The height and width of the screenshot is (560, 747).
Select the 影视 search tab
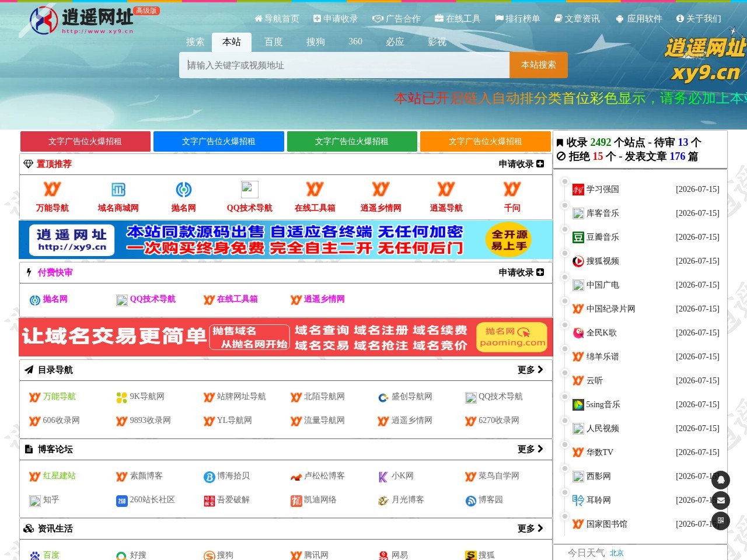click(437, 42)
